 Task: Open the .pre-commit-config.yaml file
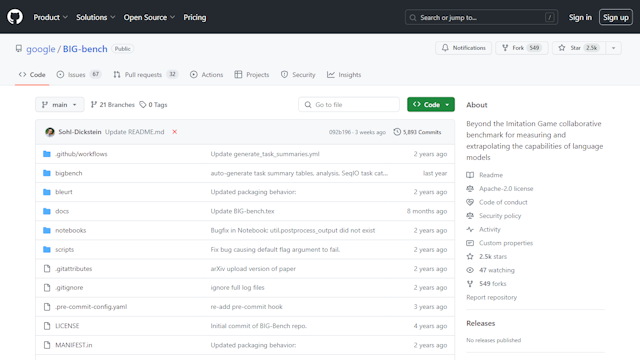(x=91, y=307)
